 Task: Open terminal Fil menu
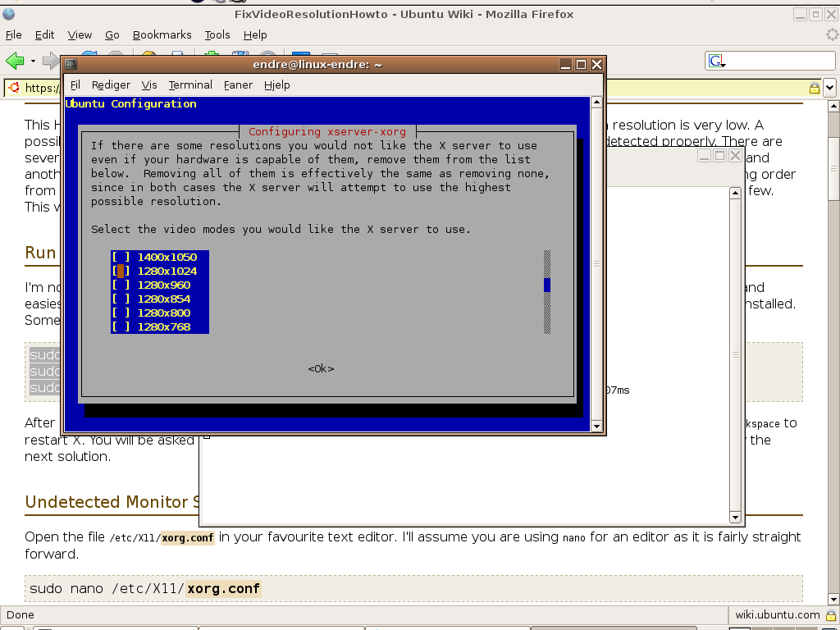pyautogui.click(x=75, y=84)
